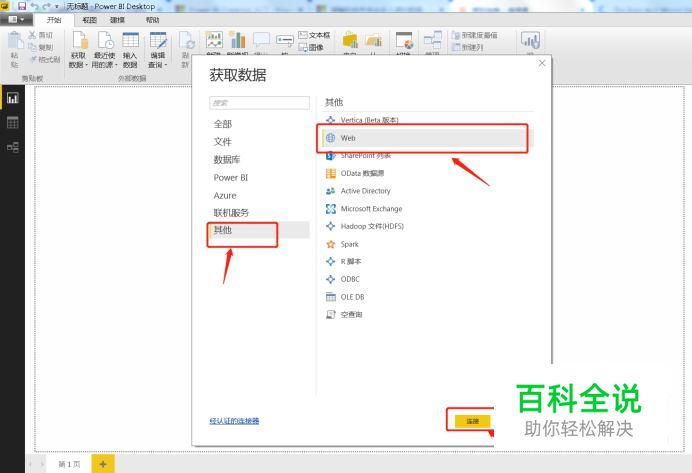The image size is (692, 473).
Task: Switch to the 帮助 (Help) ribbon tab
Action: [152, 20]
